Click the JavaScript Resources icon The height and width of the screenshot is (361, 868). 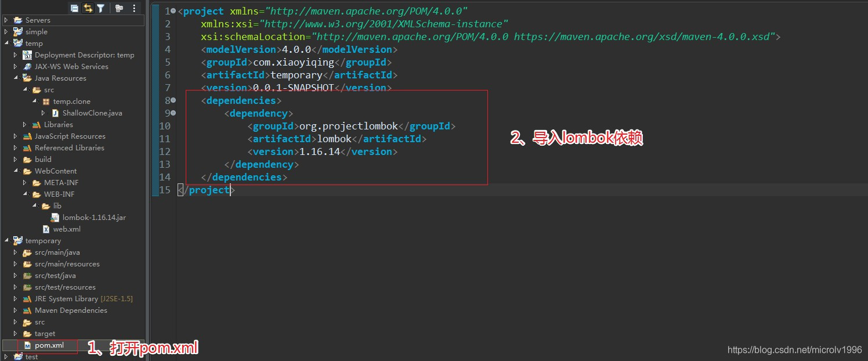[x=27, y=136]
